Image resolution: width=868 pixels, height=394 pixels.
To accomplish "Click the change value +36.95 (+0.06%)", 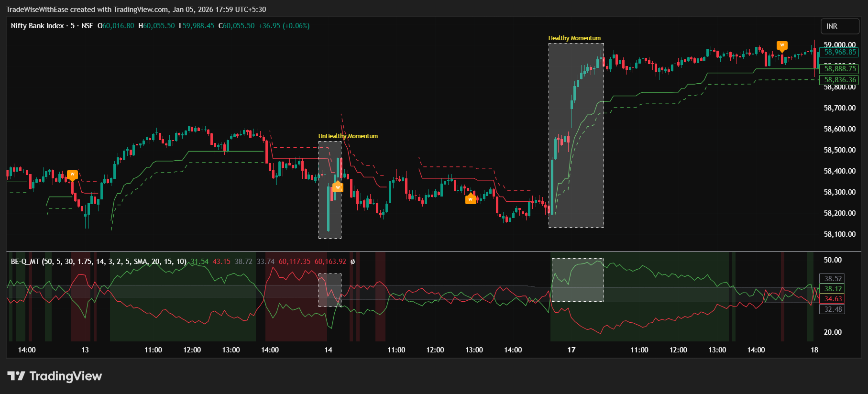I will pyautogui.click(x=284, y=26).
